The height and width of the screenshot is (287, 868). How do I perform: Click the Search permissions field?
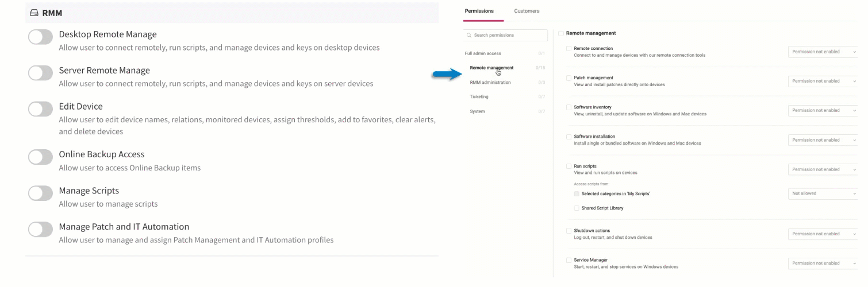click(x=506, y=35)
